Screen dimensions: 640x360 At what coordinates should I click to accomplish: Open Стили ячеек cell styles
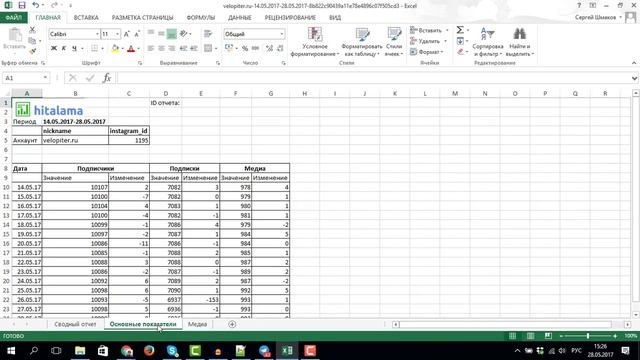(394, 42)
